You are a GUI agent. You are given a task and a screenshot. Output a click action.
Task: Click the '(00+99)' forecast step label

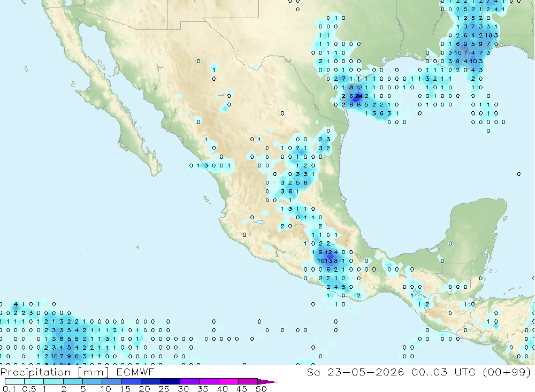tap(507, 372)
